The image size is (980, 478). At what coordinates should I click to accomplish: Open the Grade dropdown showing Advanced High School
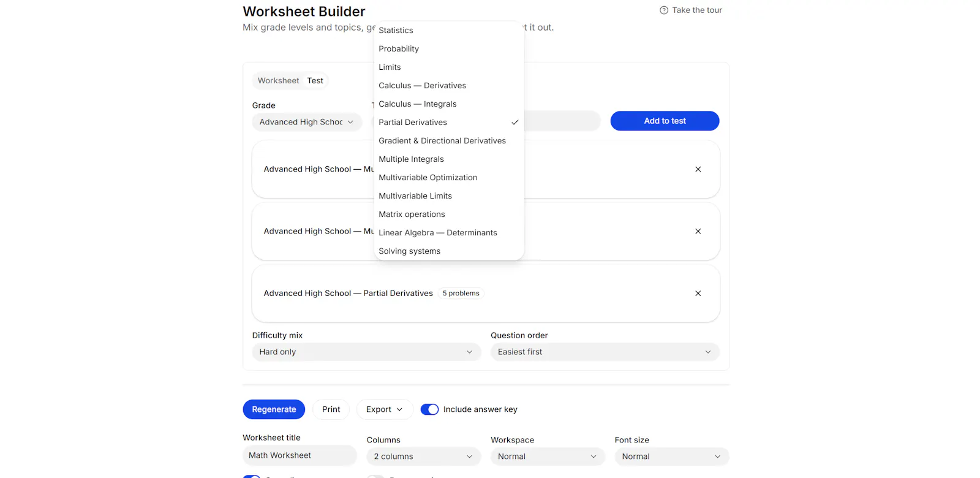[307, 122]
